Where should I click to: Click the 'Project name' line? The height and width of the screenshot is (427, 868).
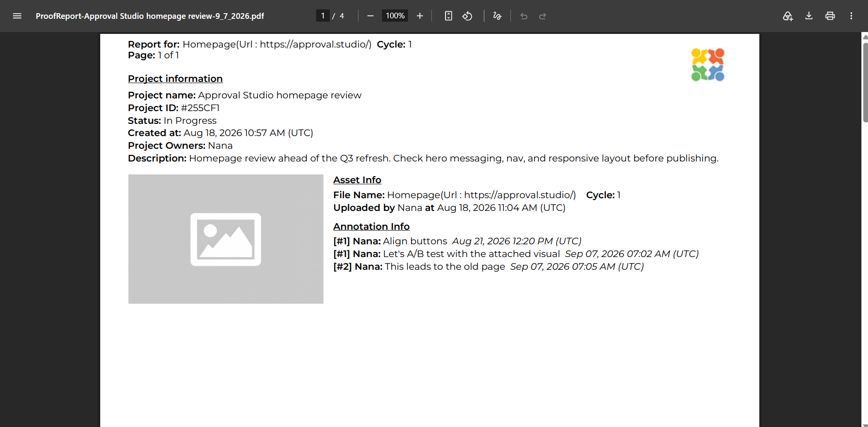[x=245, y=95]
